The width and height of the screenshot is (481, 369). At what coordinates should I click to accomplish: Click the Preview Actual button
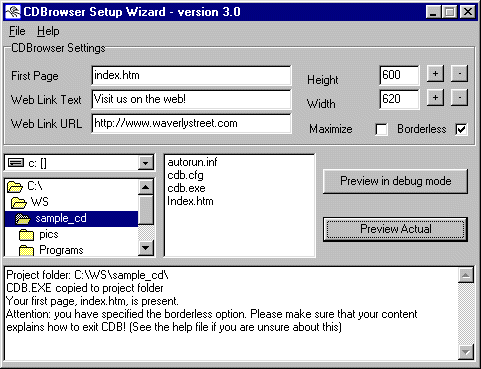coord(396,229)
